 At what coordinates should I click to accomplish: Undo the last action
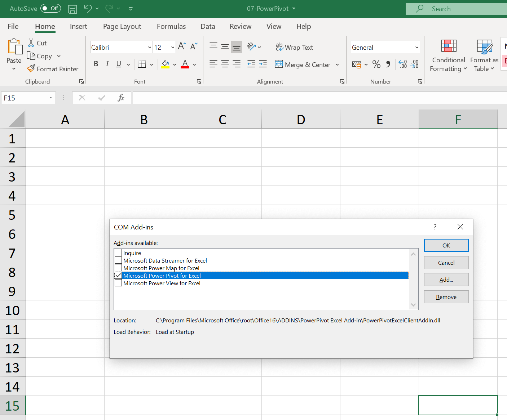[88, 8]
